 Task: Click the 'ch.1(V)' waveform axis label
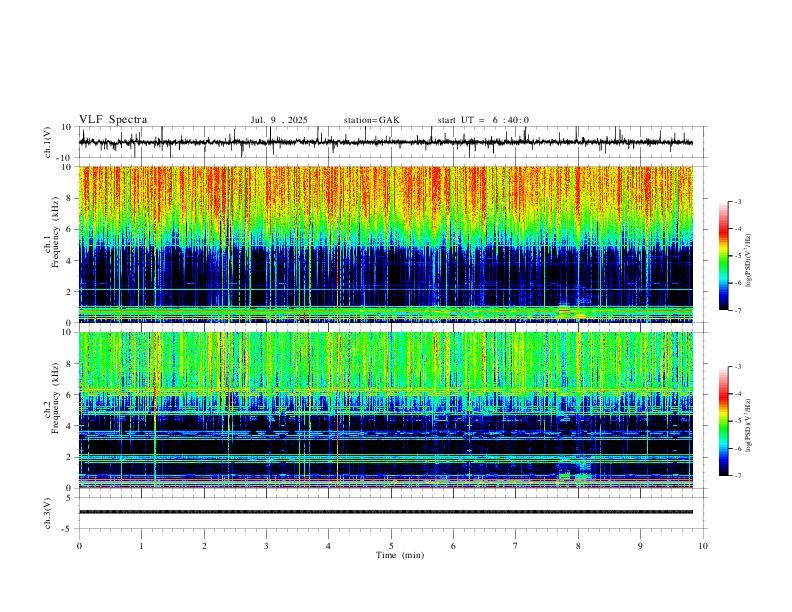pyautogui.click(x=48, y=142)
